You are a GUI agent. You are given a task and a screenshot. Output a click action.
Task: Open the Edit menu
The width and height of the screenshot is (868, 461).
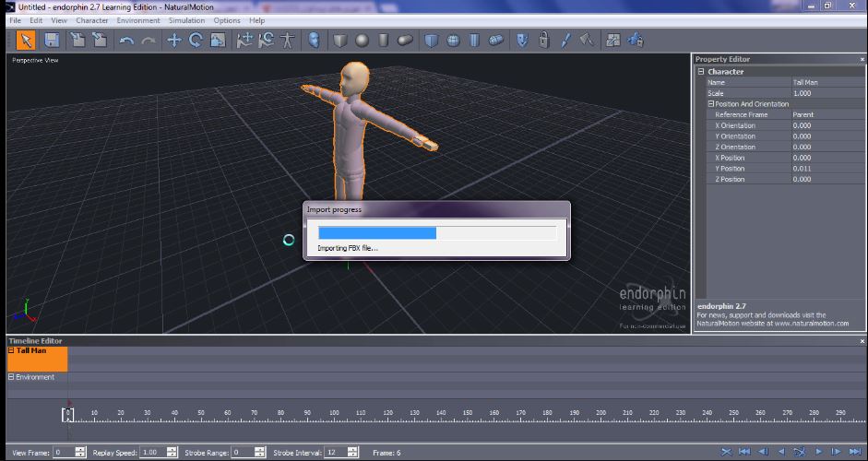point(36,20)
